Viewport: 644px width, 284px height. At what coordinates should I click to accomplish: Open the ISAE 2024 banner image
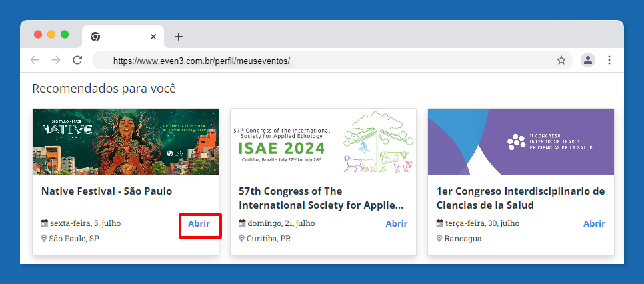click(x=323, y=142)
